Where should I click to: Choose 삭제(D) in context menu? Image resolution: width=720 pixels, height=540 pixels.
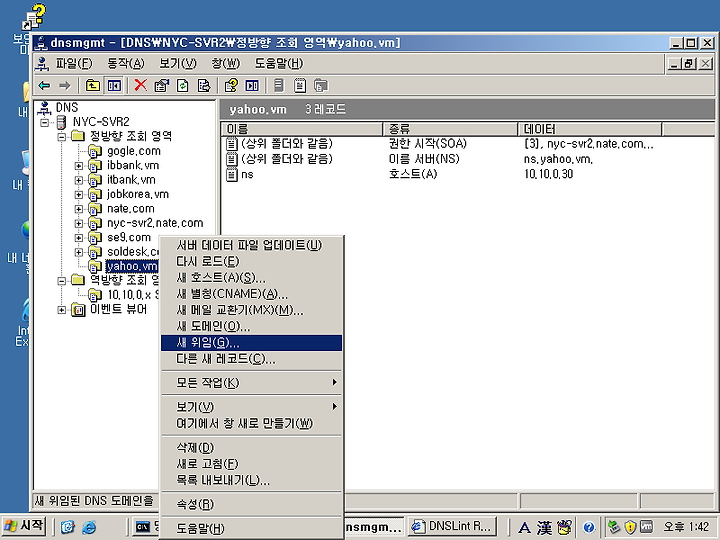pos(252,448)
